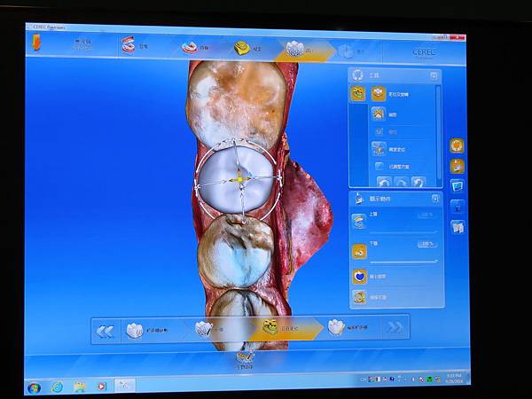Click the upper jaw transparency slider
Image resolution: width=532 pixels, height=399 pixels.
[x=403, y=232]
